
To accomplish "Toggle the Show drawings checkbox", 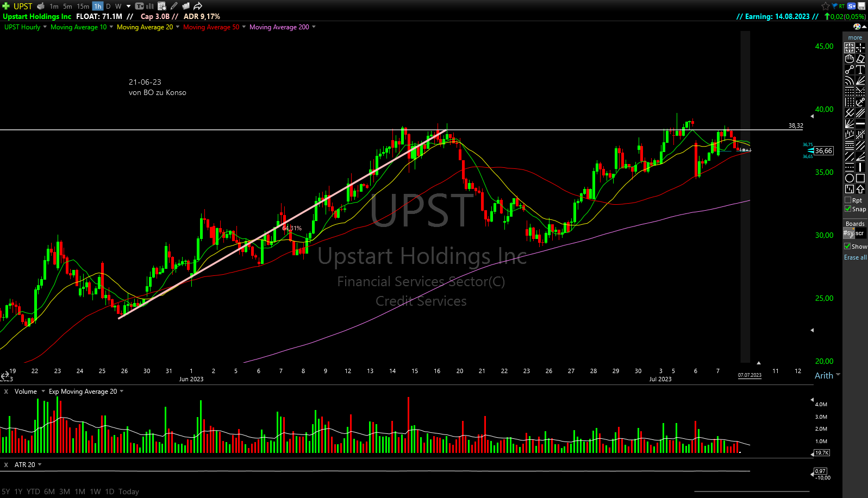I will coord(847,247).
